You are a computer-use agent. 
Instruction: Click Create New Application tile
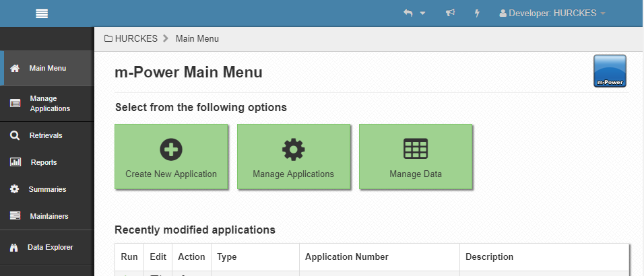click(x=171, y=156)
